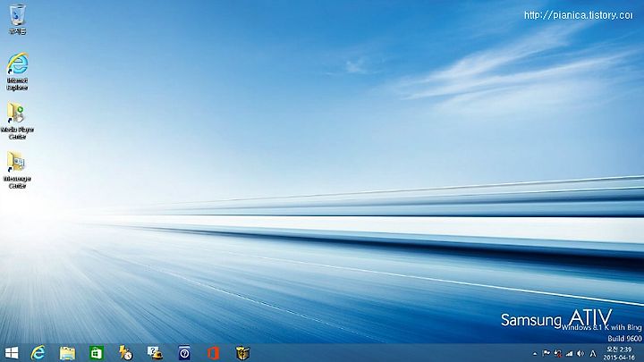
Task: Toggle the IME input mode indicator
Action: pos(593,353)
